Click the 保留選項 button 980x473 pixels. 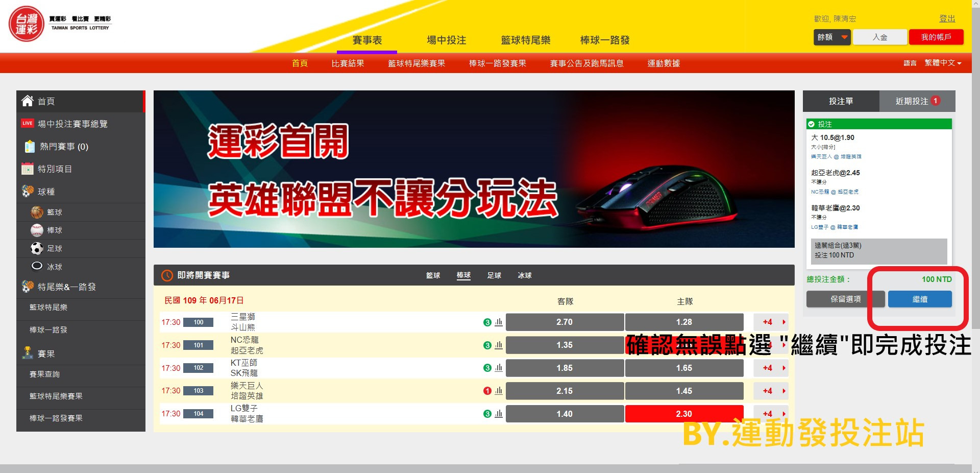point(845,299)
